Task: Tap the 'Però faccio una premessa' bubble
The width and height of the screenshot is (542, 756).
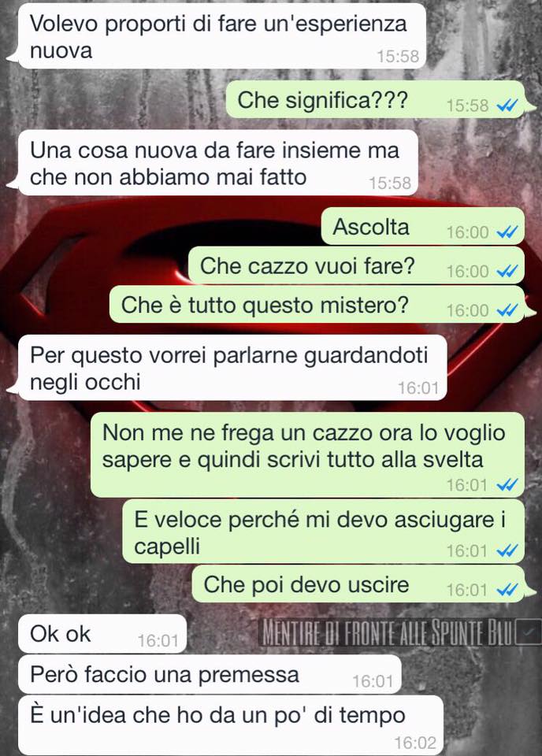Action: 210,674
